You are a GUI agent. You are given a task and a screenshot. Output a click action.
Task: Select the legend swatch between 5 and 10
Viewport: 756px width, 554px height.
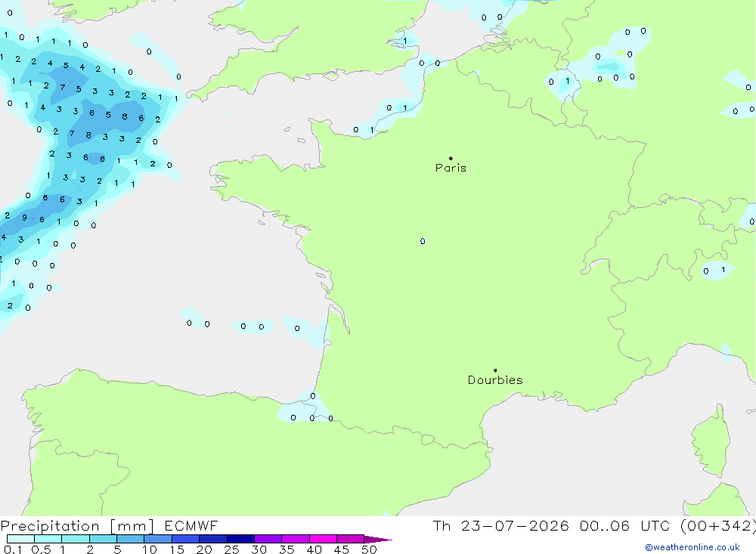pos(130,539)
